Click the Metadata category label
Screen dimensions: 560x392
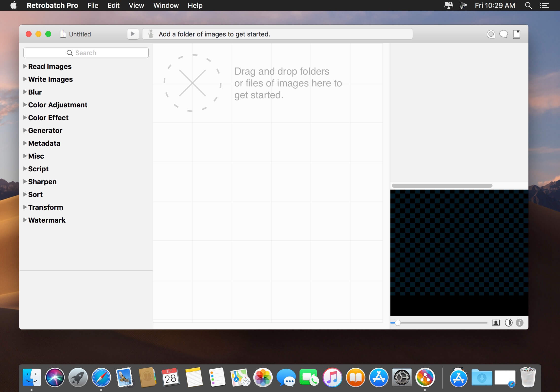(x=44, y=143)
